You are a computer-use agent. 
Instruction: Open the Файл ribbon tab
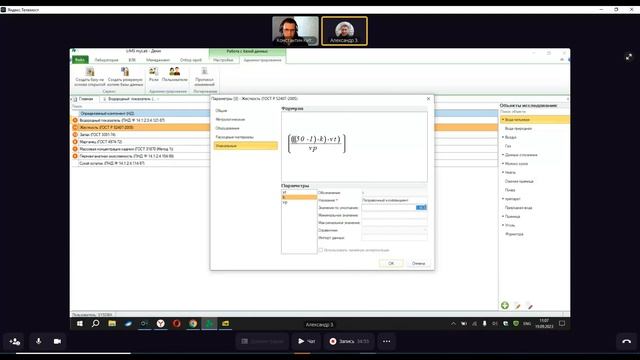coord(80,60)
